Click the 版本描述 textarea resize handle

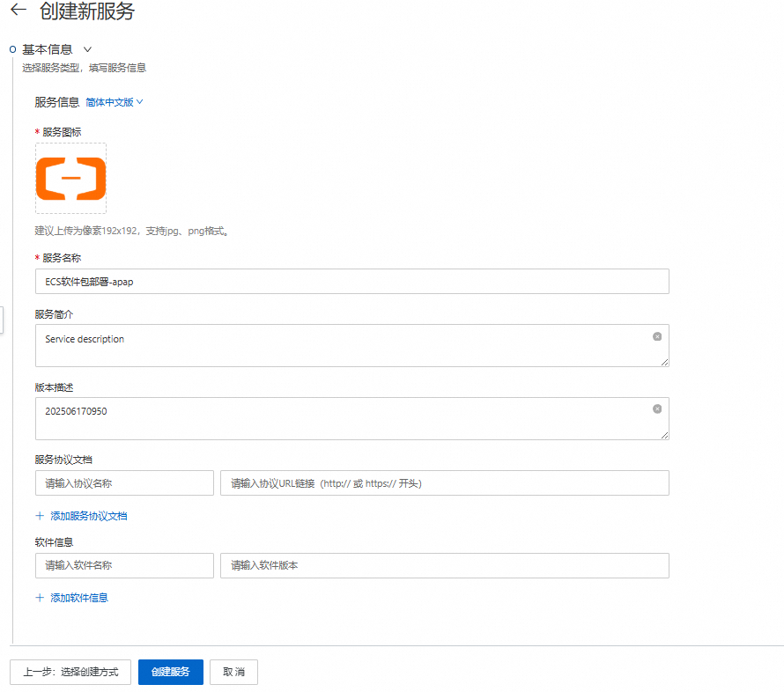[x=664, y=435]
